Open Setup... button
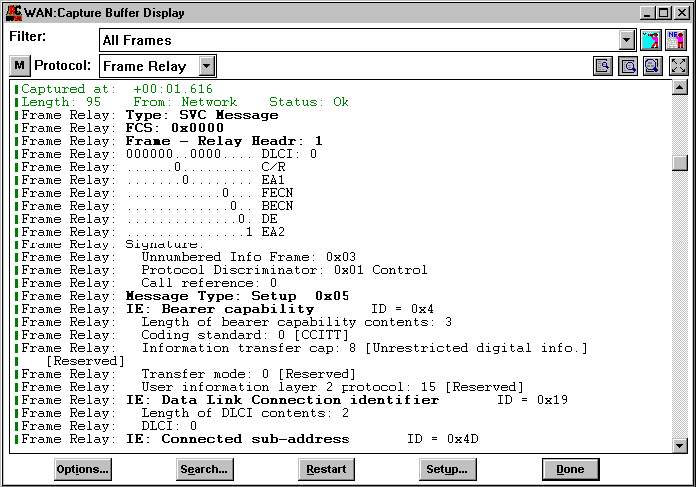 point(447,469)
